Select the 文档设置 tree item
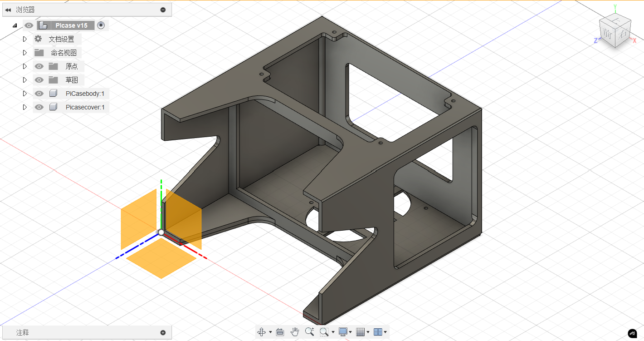The image size is (644, 341). (x=61, y=39)
